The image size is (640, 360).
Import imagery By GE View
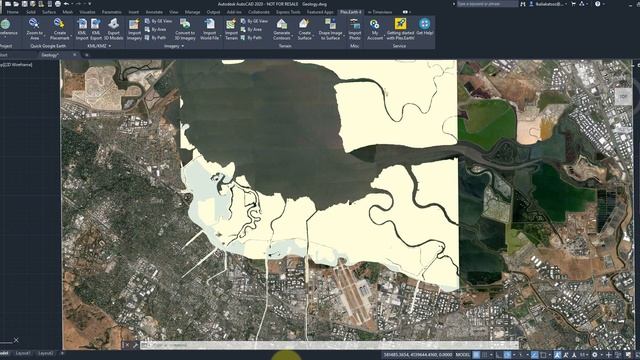point(159,21)
